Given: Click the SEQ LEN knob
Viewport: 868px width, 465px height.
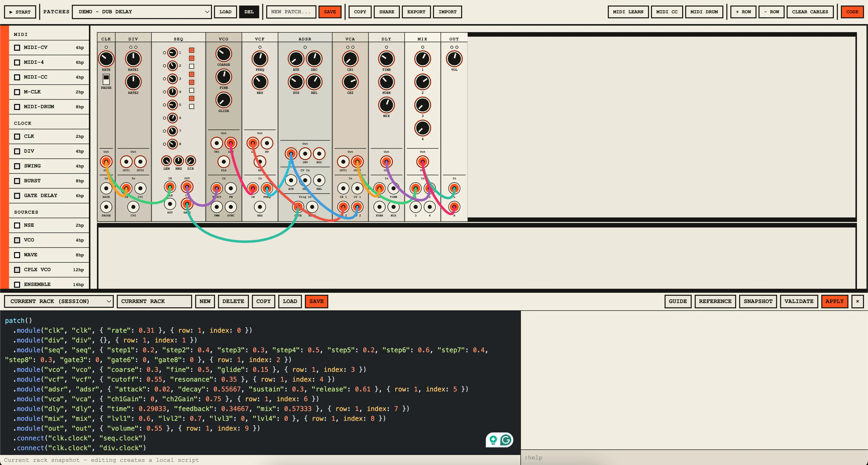Looking at the screenshot, I should 167,161.
